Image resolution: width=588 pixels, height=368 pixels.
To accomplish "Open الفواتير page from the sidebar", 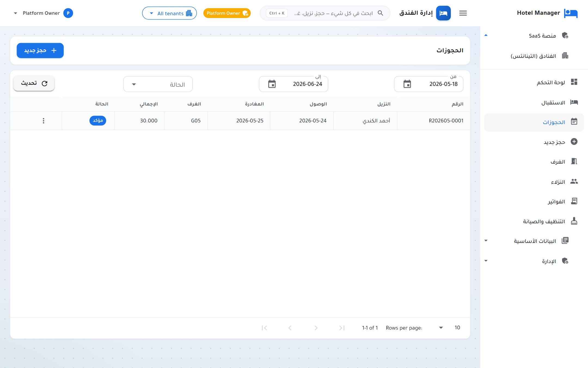I will [534, 201].
